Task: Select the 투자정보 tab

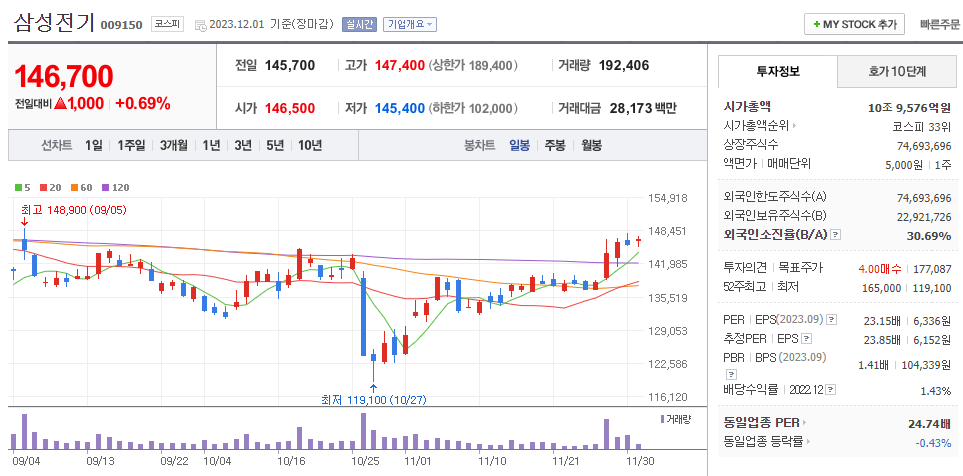Action: (x=778, y=71)
